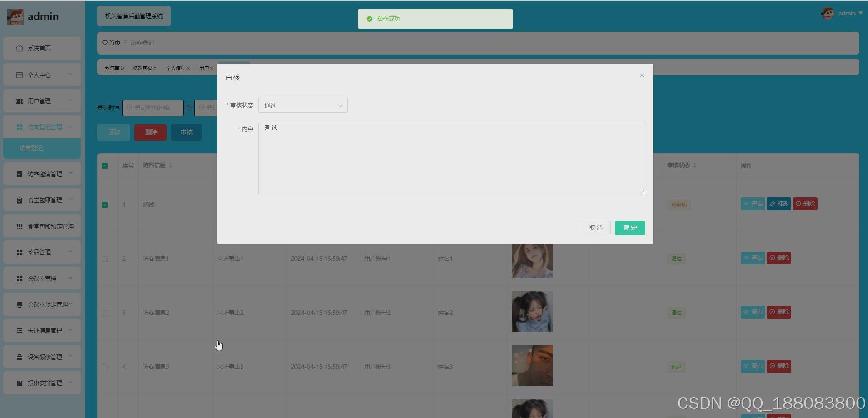The height and width of the screenshot is (418, 868).
Task: Check the checkbox for 访客信息2 row
Action: pyautogui.click(x=105, y=313)
